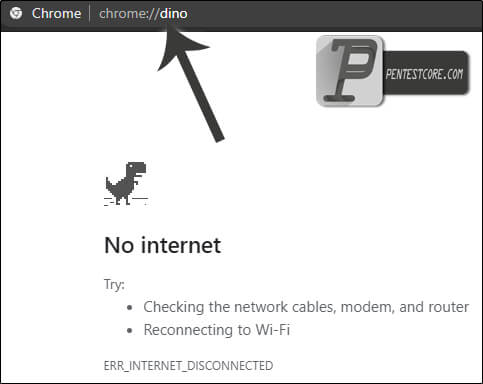Click the Reconnecting to Wi-Fi suggestion
483x384 pixels.
coord(217,330)
